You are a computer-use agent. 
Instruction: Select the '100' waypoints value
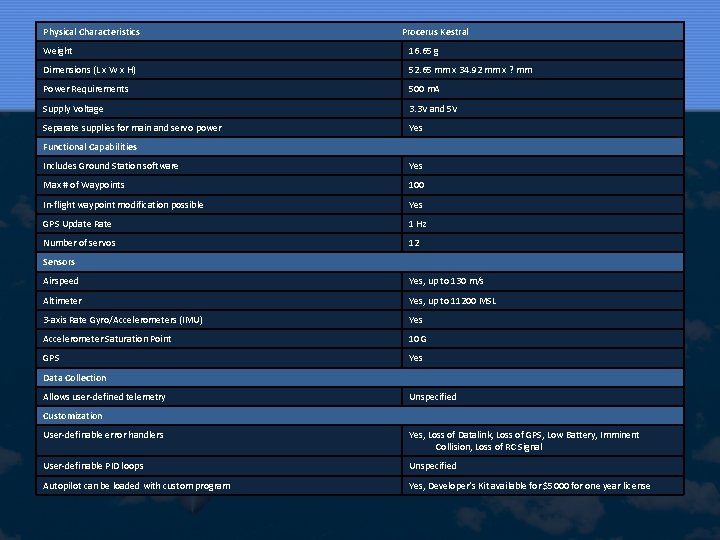click(416, 185)
